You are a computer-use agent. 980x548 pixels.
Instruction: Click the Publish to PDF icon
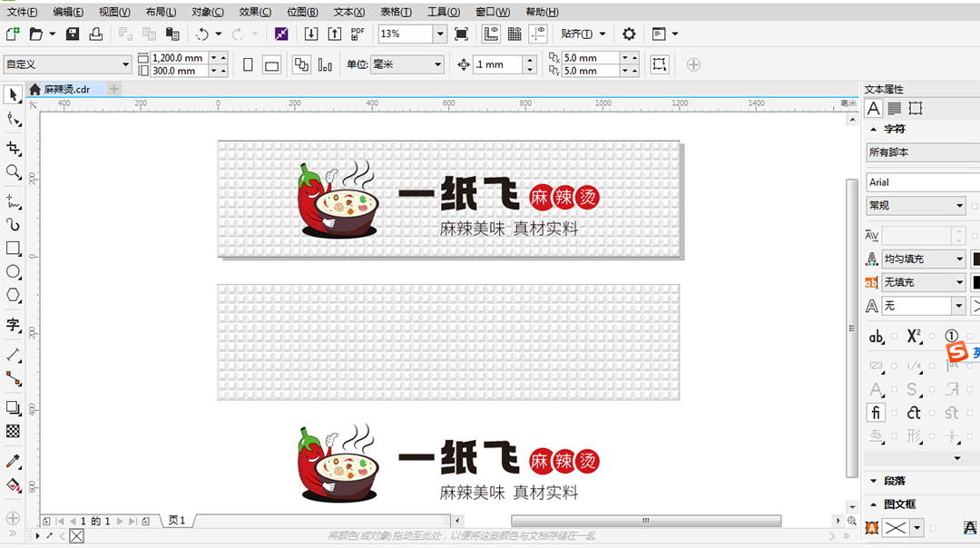point(358,34)
